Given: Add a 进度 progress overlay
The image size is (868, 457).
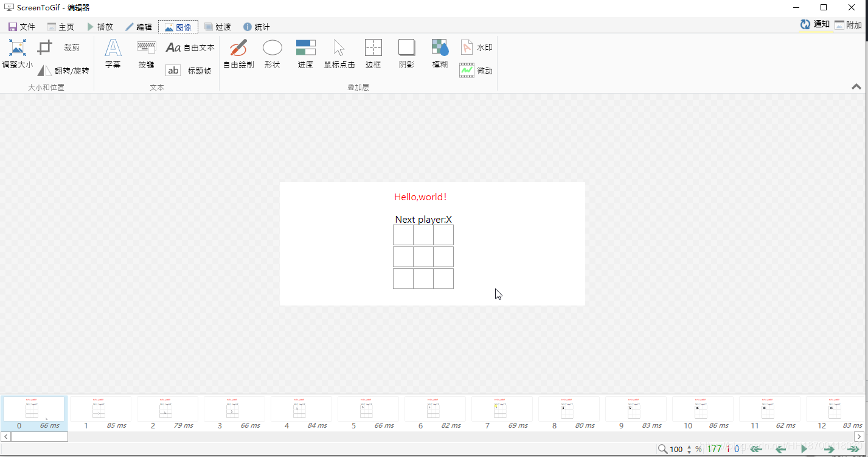Looking at the screenshot, I should point(305,54).
